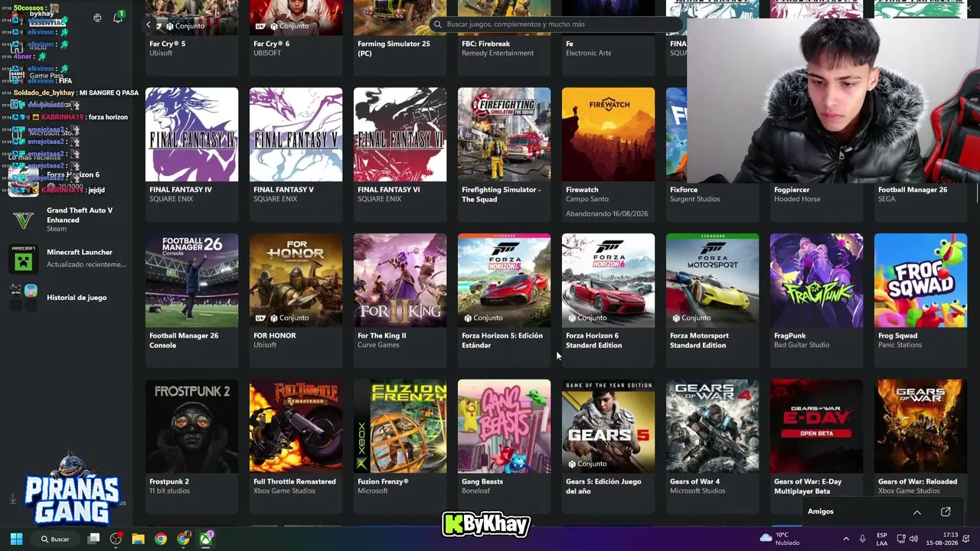Open the ESP LAA language selector
The width and height of the screenshot is (980, 551).
pos(882,539)
